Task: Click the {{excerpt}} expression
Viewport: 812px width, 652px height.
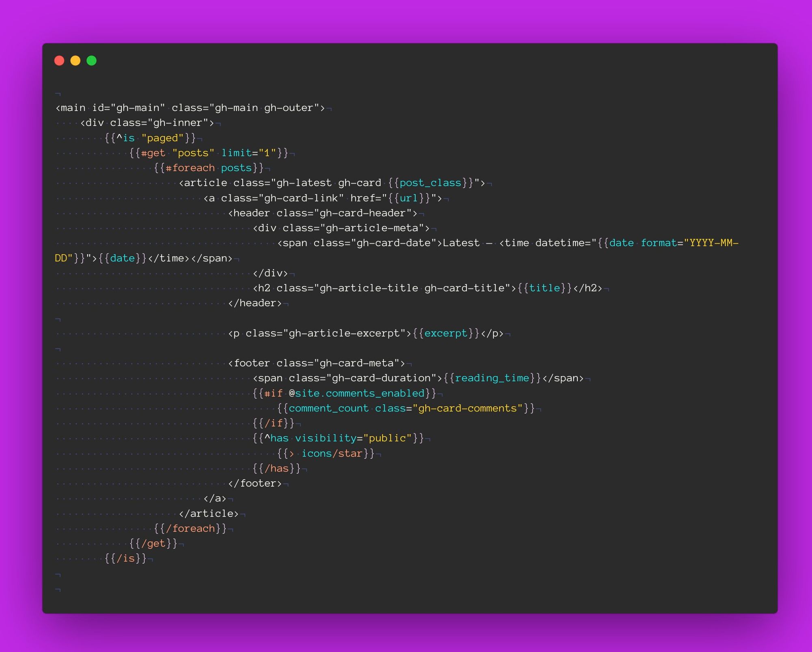Action: click(x=446, y=334)
